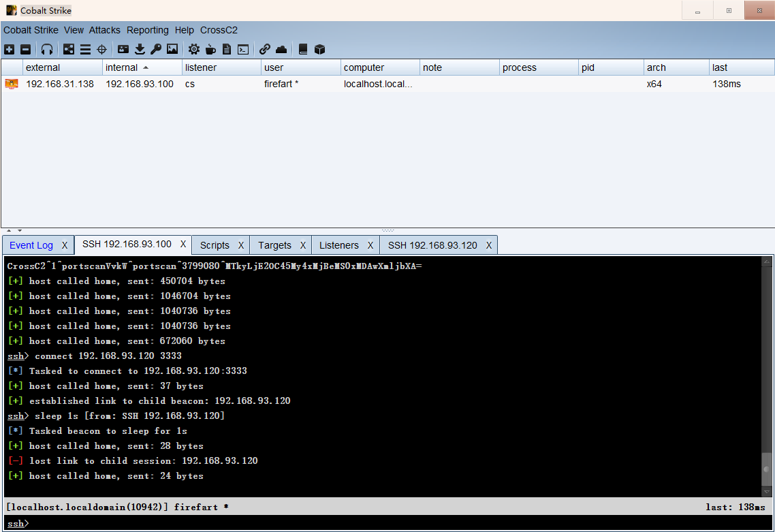
Task: Sort by the listener column header
Action: [221, 67]
